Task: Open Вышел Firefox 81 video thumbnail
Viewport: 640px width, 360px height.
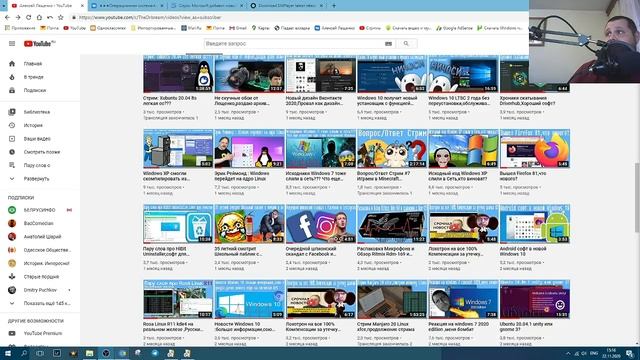Action: click(535, 149)
